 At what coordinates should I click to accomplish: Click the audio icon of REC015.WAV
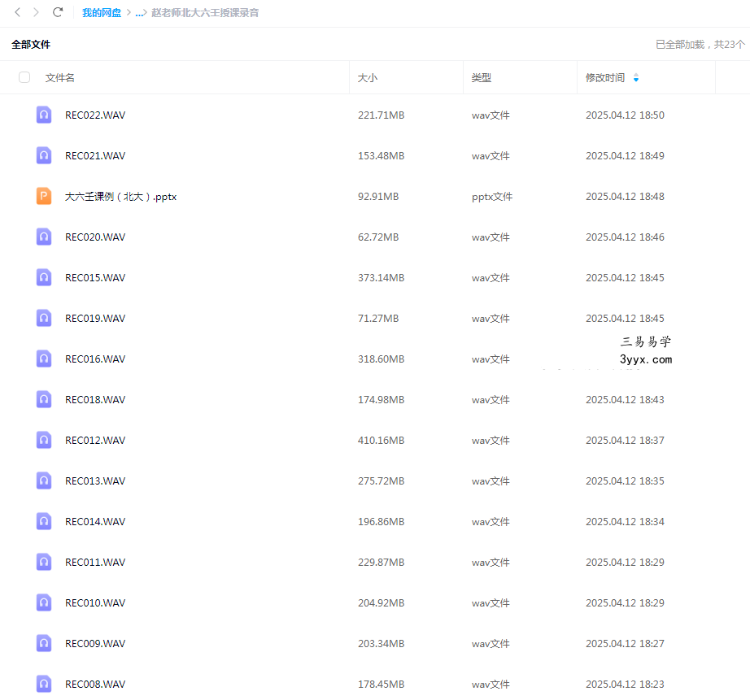pyautogui.click(x=44, y=277)
